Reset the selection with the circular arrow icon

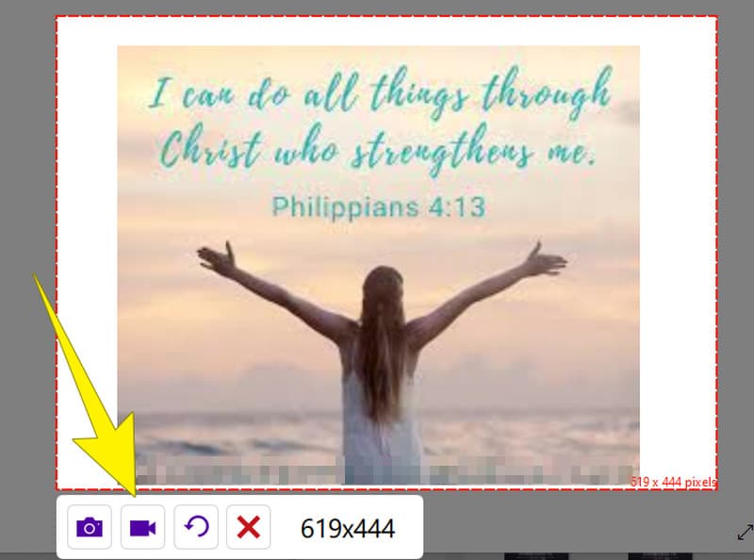click(x=196, y=527)
